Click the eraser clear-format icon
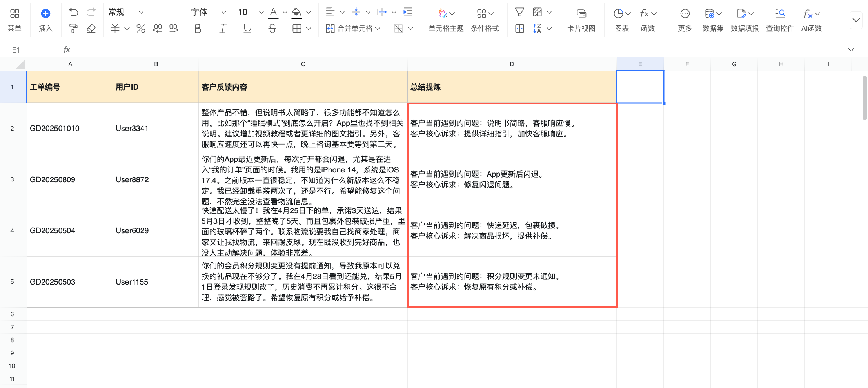 91,28
